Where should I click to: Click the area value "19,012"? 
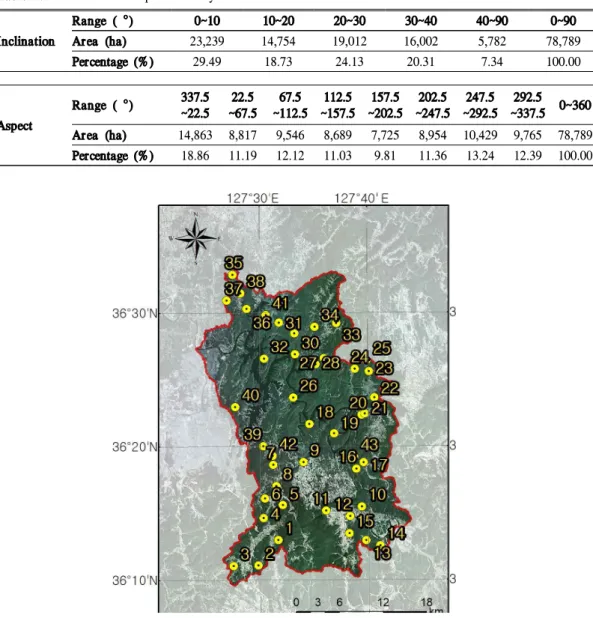click(x=349, y=41)
